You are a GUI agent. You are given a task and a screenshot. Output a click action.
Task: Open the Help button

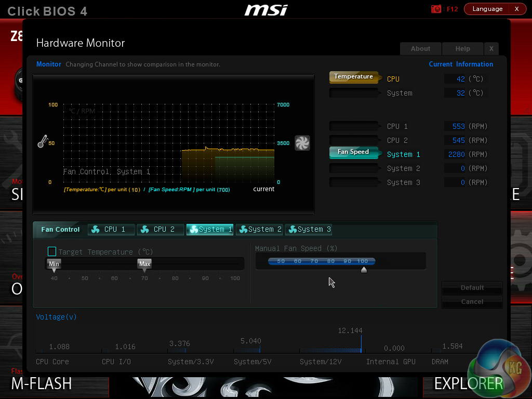click(x=463, y=48)
